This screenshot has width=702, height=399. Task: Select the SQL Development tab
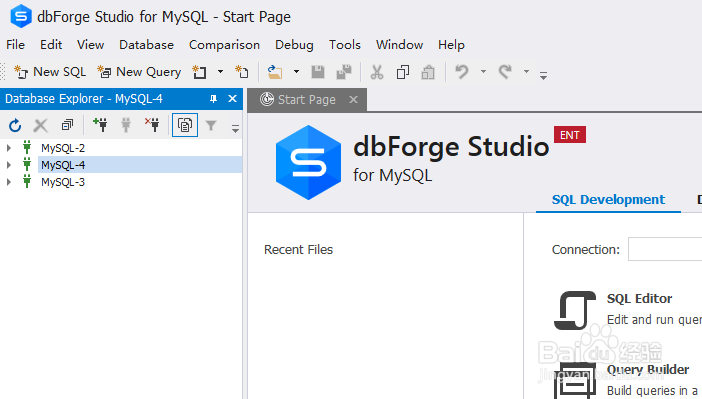coord(608,199)
